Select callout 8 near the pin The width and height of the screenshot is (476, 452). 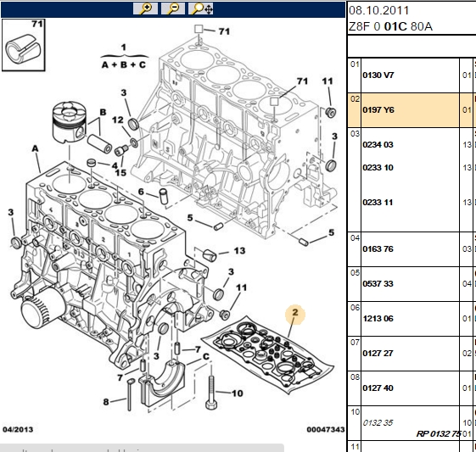pyautogui.click(x=106, y=402)
